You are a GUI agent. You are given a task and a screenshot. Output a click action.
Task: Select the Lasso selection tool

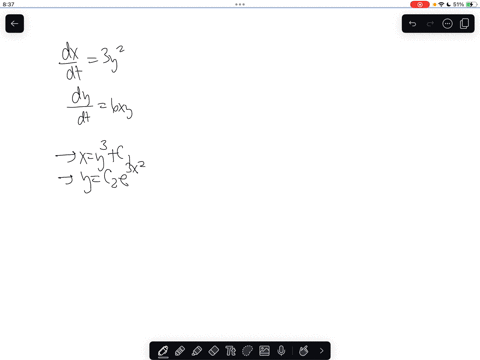coord(247,351)
